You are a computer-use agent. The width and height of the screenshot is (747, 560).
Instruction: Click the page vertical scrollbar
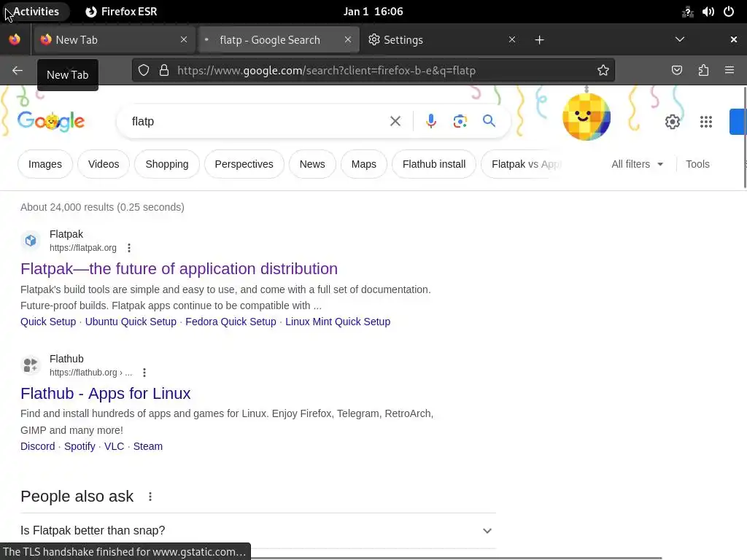point(745,138)
